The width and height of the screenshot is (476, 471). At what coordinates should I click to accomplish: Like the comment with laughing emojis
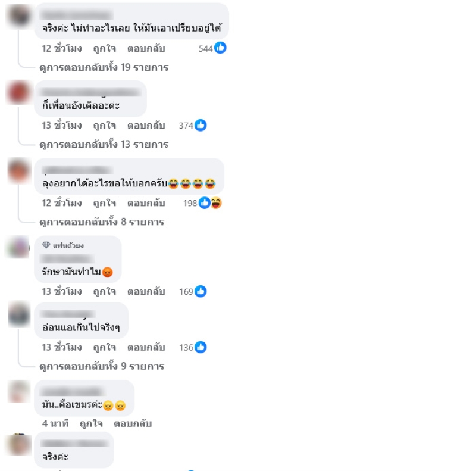(x=105, y=203)
